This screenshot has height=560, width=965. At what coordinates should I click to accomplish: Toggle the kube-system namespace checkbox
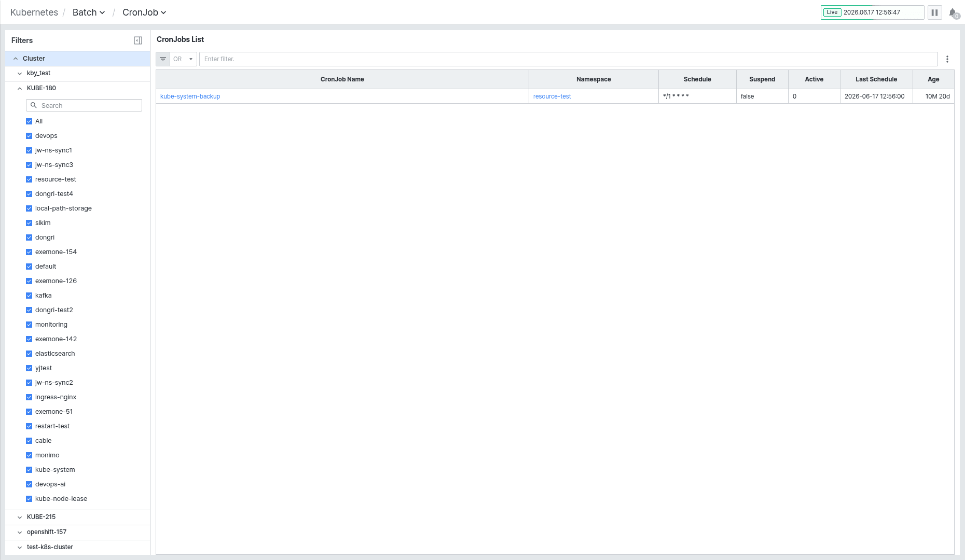tap(29, 470)
